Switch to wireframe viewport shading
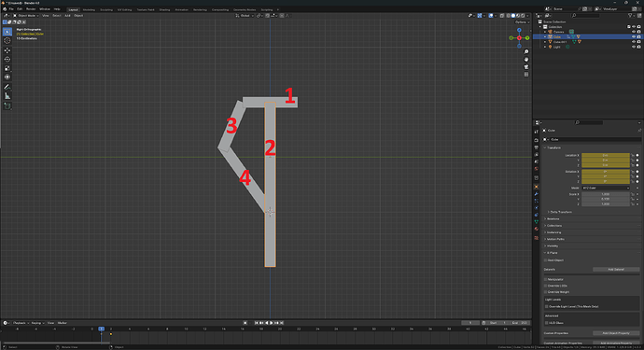 509,16
